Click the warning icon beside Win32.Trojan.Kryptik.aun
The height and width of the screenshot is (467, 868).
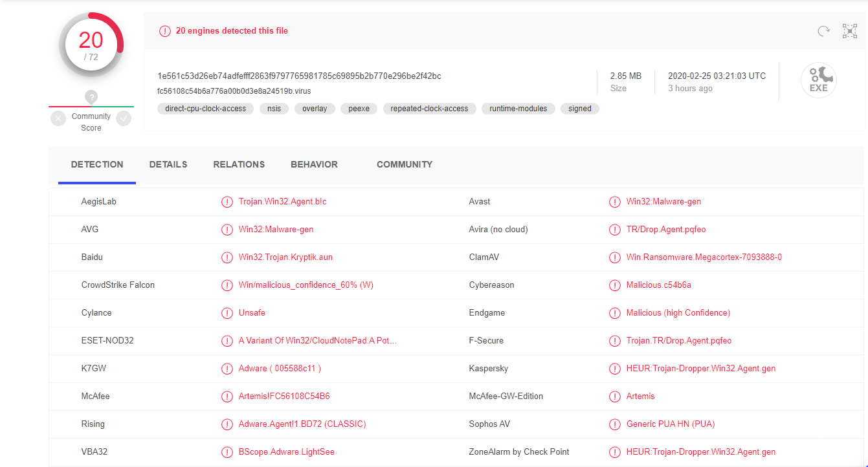tap(227, 257)
